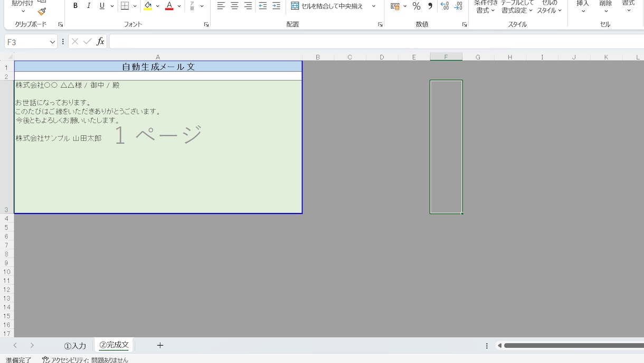Decrease decimal places

pos(458,6)
